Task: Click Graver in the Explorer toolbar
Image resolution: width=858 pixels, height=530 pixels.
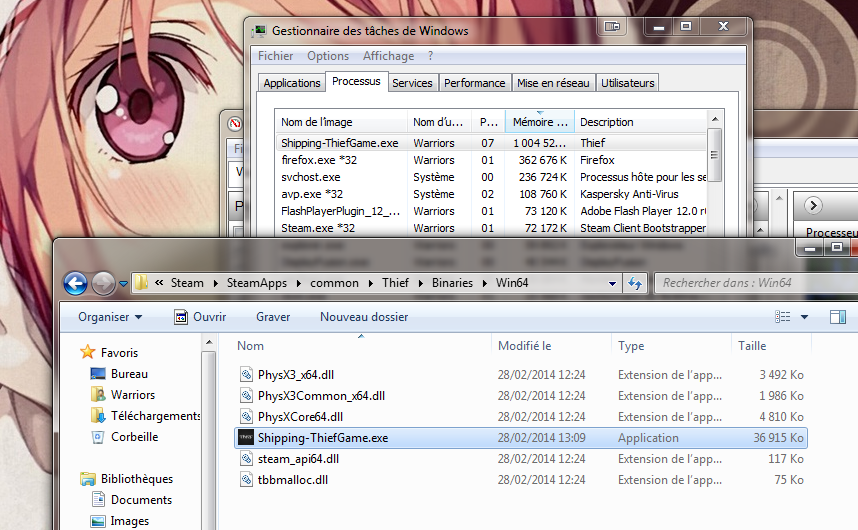Action: (x=273, y=317)
